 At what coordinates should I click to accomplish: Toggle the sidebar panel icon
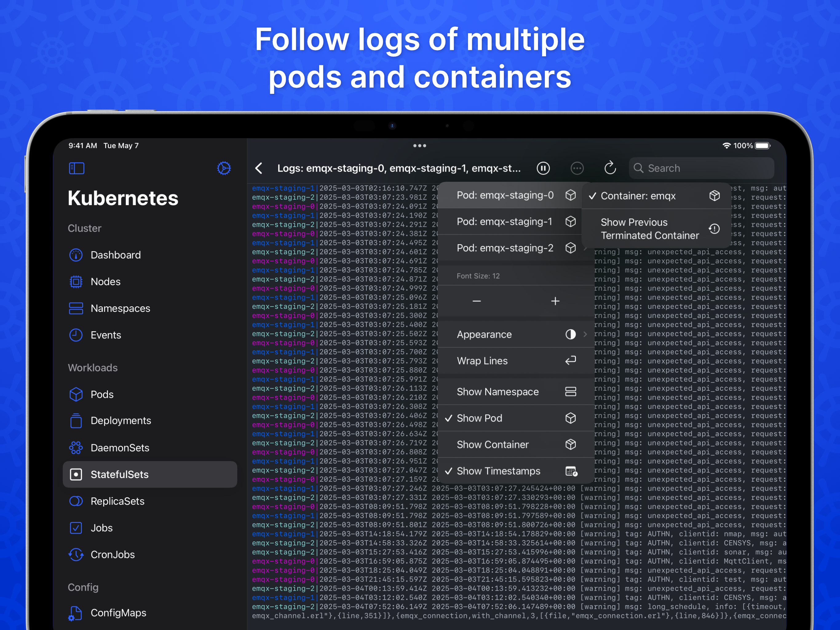click(76, 168)
